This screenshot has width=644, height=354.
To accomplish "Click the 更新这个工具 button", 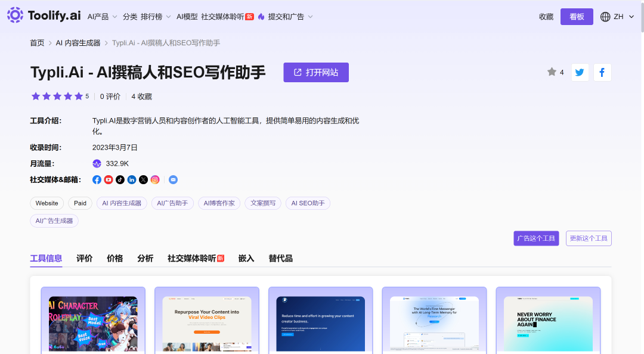I will coord(589,238).
